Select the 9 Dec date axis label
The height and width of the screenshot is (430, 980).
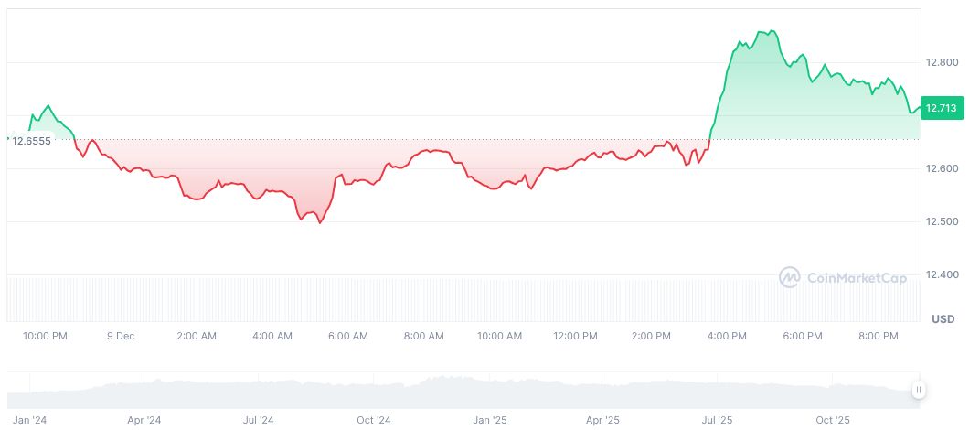(x=120, y=336)
